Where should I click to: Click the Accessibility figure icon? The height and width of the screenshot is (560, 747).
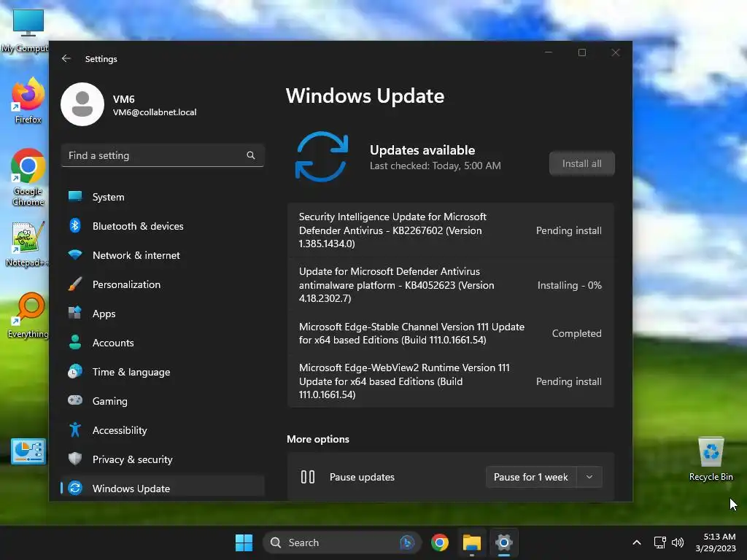click(x=75, y=429)
